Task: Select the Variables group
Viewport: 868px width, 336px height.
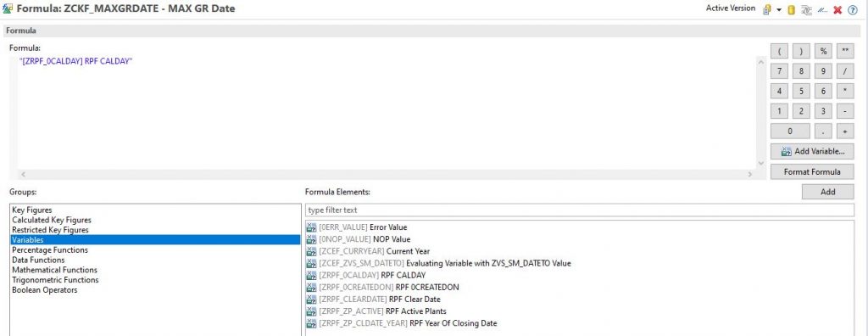Action: coord(155,240)
